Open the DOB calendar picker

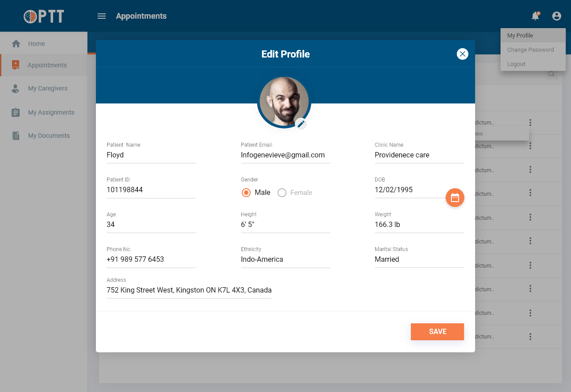455,198
